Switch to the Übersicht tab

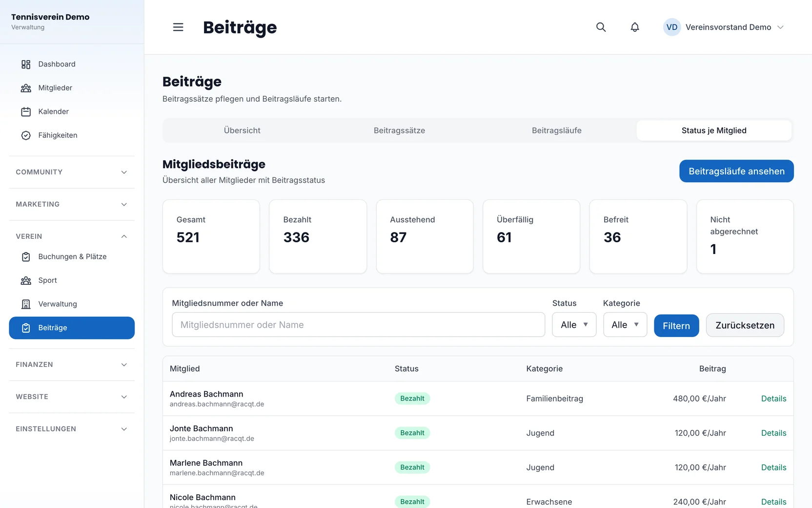pos(242,130)
